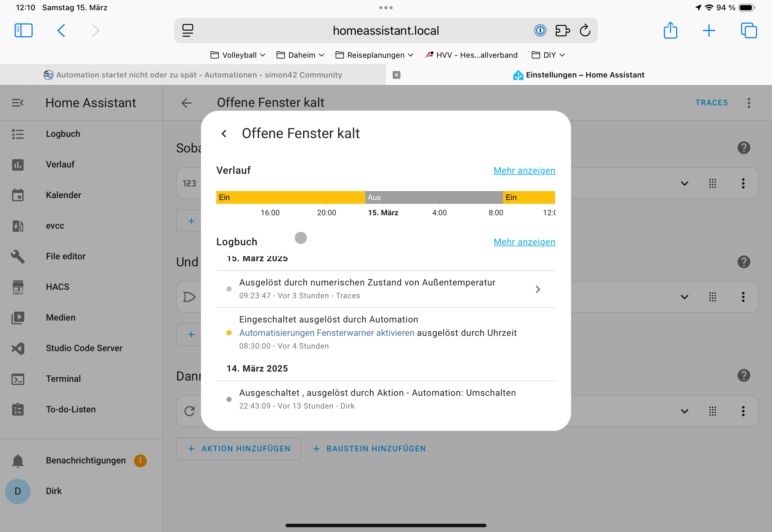Open the Logbuch sidebar icon
This screenshot has height=532, width=772.
(18, 134)
